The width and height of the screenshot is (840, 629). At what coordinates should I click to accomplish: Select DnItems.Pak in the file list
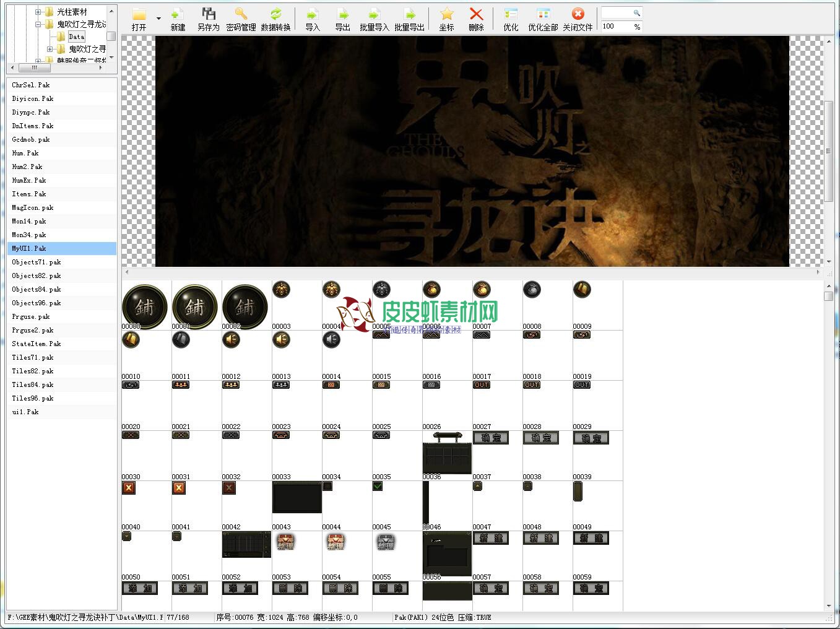click(61, 126)
